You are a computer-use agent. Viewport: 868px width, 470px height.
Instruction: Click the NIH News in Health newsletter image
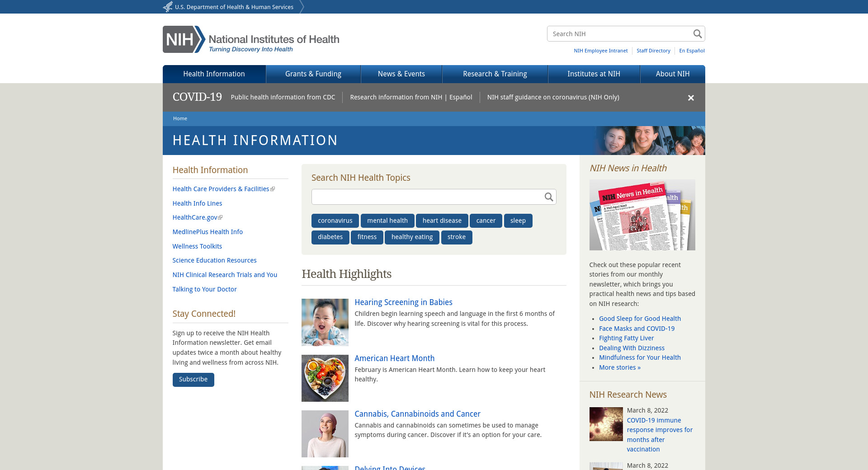click(x=642, y=215)
